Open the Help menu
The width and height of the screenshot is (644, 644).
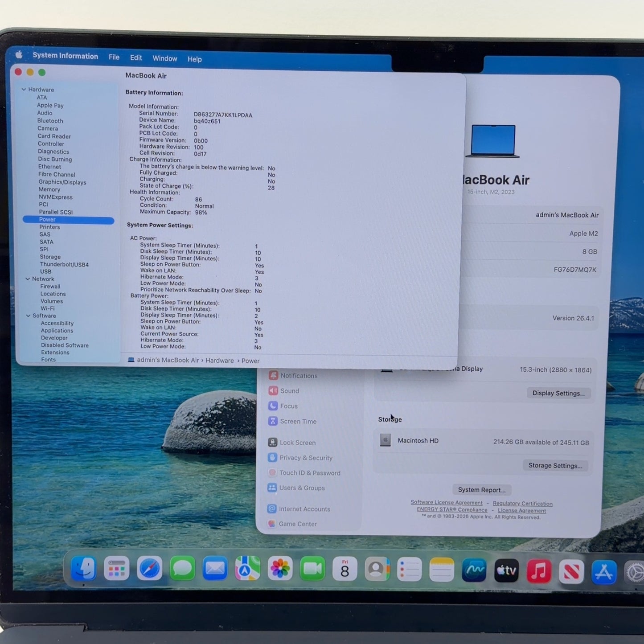[195, 59]
